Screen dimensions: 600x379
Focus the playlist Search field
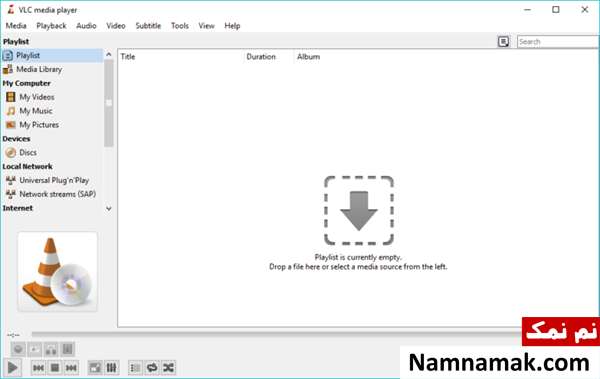558,41
